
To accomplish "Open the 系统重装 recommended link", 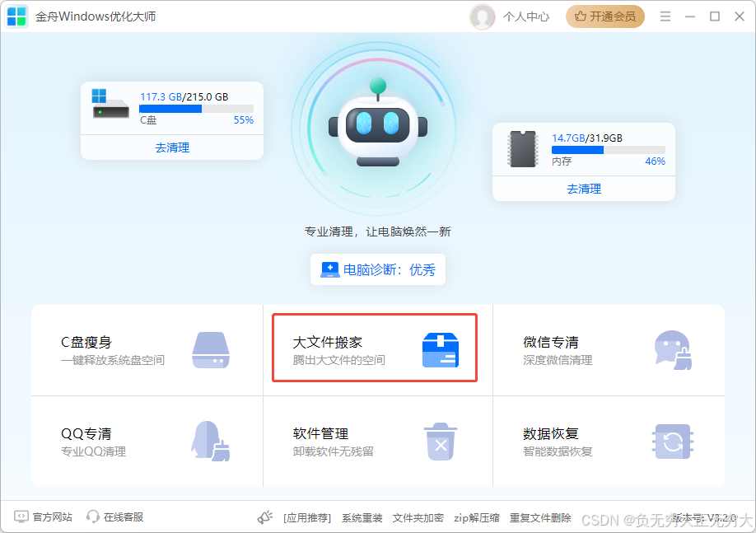I will click(362, 518).
